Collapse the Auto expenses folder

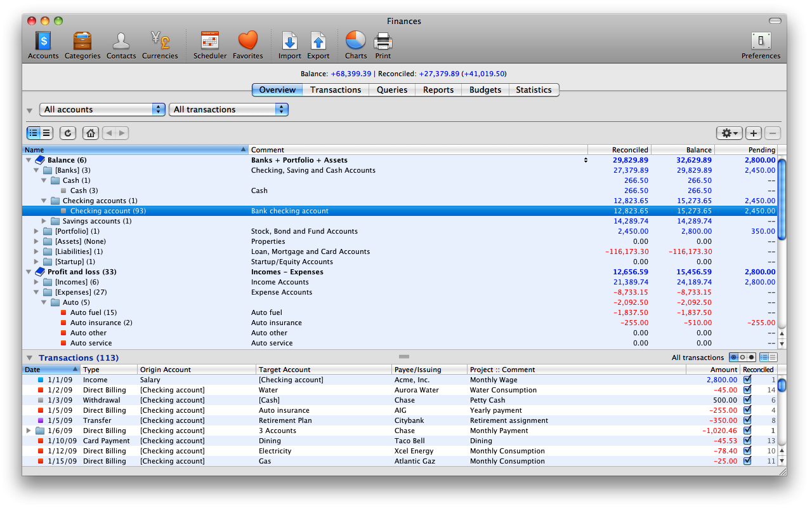(x=44, y=302)
